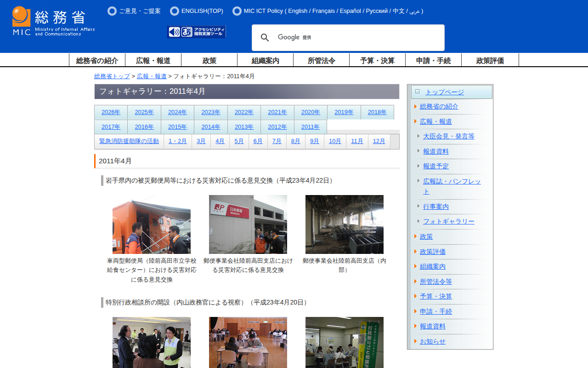Open the 申請・手続 main menu
The height and width of the screenshot is (368, 588).
pyautogui.click(x=433, y=60)
